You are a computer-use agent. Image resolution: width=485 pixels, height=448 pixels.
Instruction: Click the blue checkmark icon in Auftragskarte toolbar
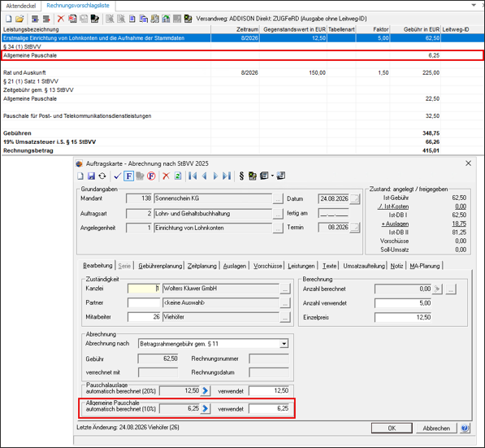[x=117, y=176]
